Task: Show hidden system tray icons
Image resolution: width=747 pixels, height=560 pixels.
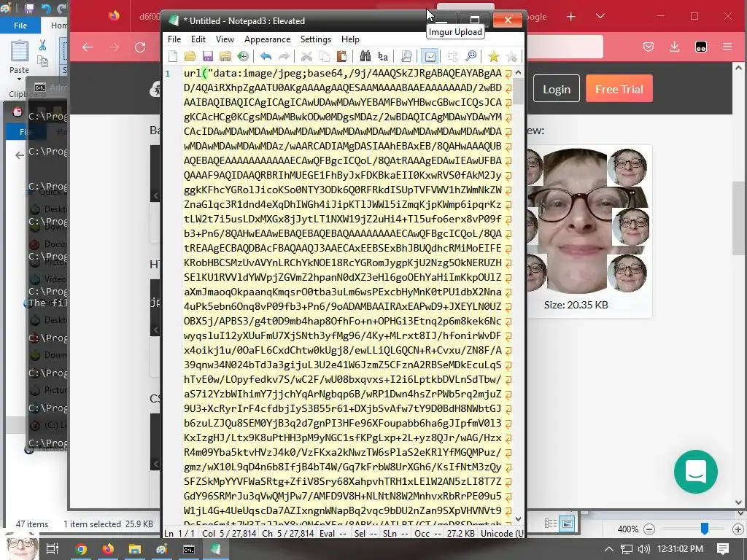Action: [x=608, y=549]
